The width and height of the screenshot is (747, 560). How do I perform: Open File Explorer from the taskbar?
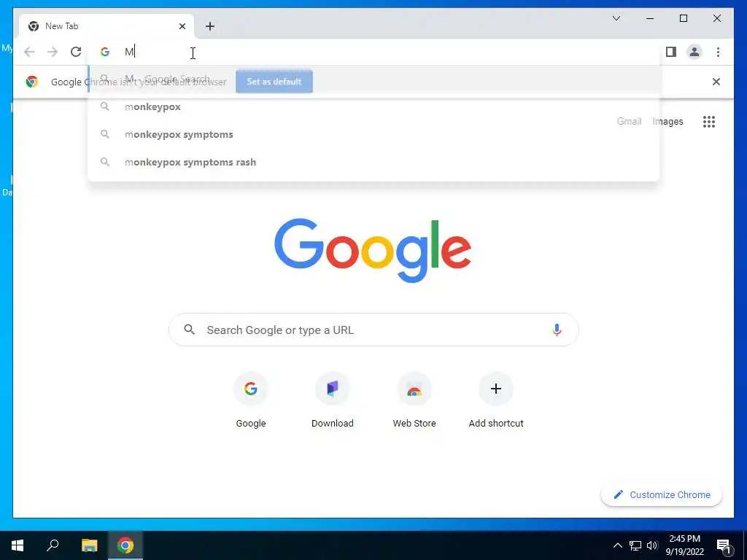(x=89, y=545)
